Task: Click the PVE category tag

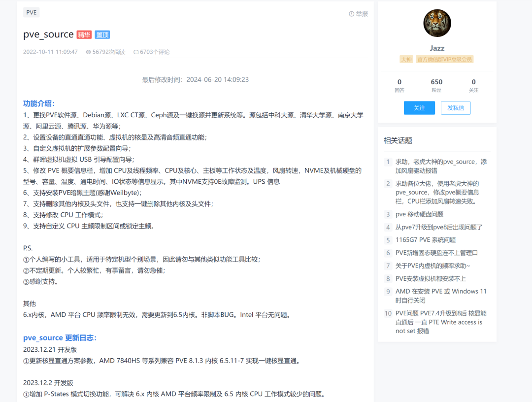Action: [31, 12]
